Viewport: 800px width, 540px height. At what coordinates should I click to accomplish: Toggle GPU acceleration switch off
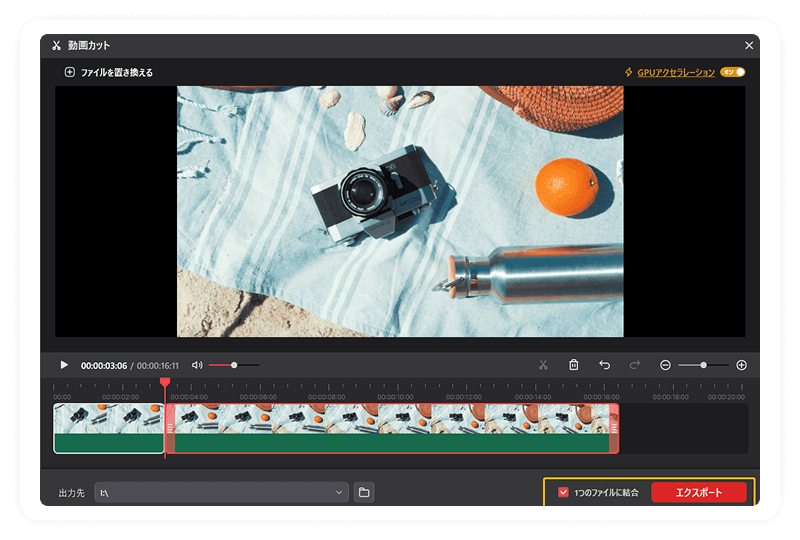(x=733, y=72)
